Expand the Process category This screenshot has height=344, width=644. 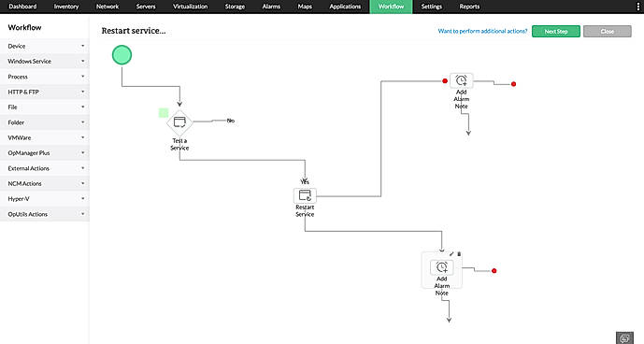45,77
